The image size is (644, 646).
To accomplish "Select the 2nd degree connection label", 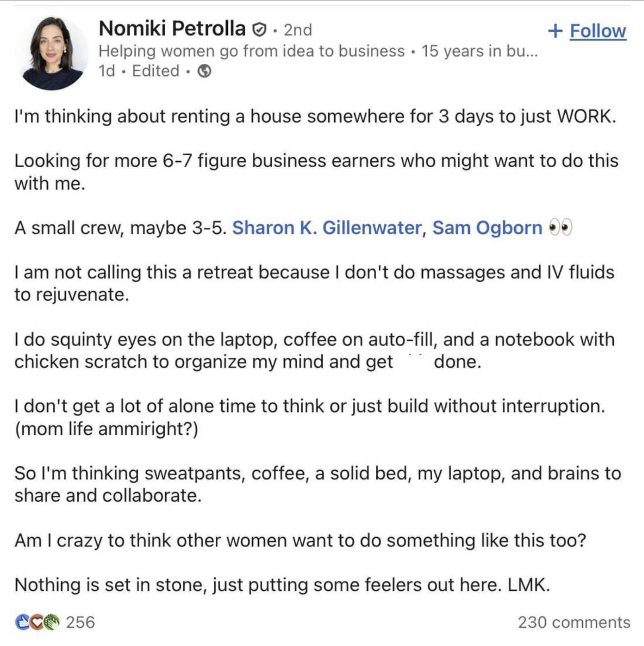I will click(x=298, y=30).
